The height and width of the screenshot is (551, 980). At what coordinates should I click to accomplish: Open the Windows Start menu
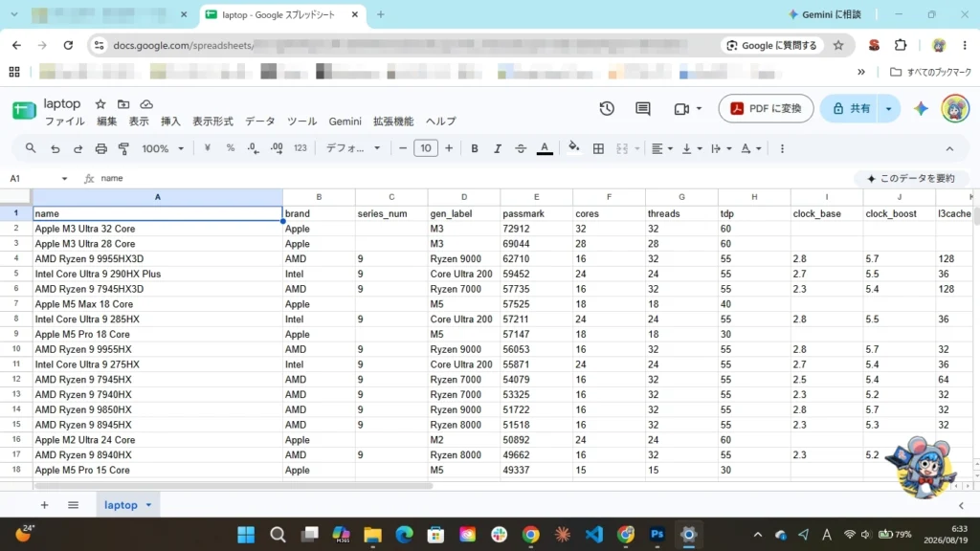tap(246, 535)
